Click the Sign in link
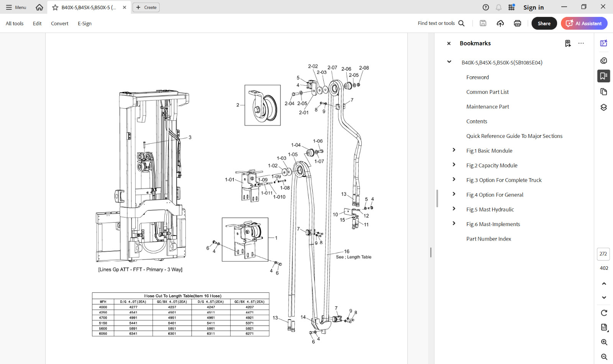Image resolution: width=613 pixels, height=364 pixels. coord(533,7)
